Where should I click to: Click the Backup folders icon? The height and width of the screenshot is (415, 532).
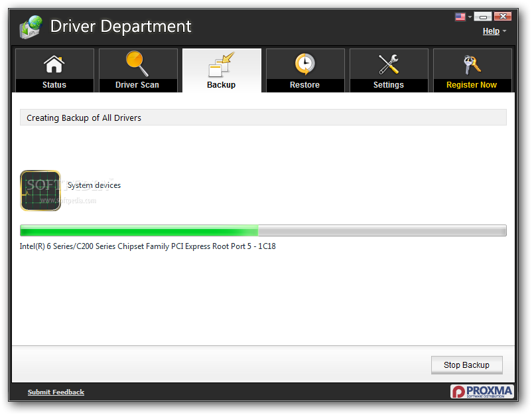tap(221, 64)
